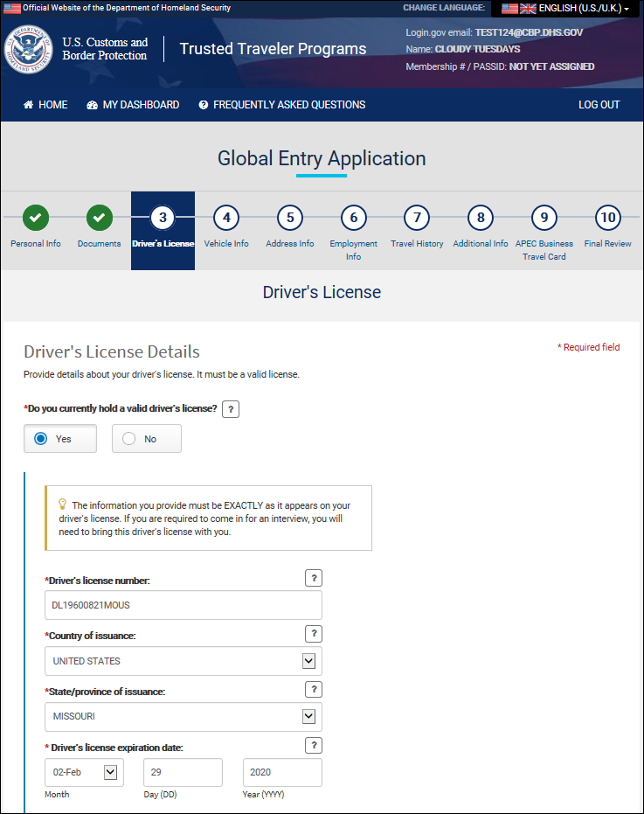Screen dimensions: 644x814
Task: Click the help icon beside valid driver's license question
Action: point(231,408)
